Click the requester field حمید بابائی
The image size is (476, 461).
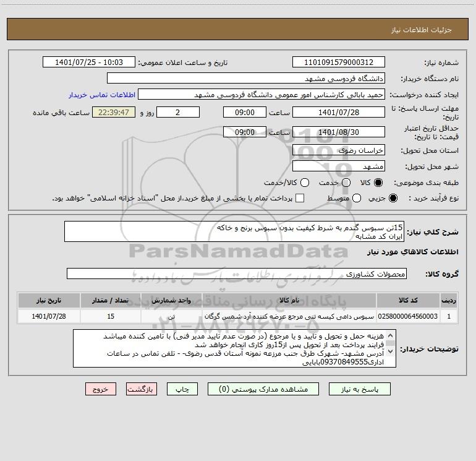click(261, 94)
